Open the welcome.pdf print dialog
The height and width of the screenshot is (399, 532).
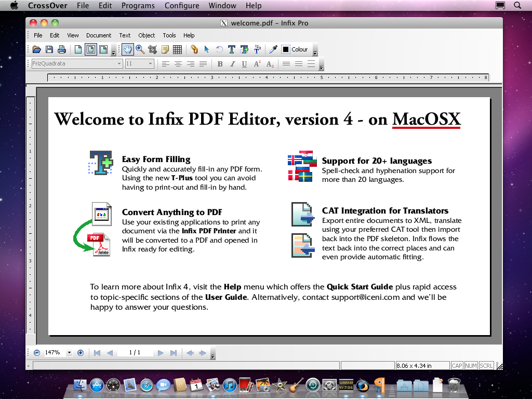62,49
